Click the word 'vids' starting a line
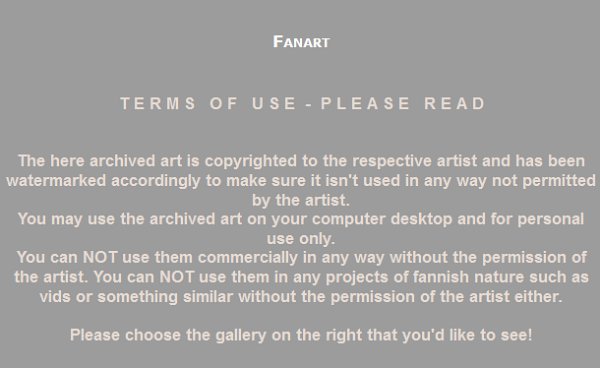 point(55,297)
